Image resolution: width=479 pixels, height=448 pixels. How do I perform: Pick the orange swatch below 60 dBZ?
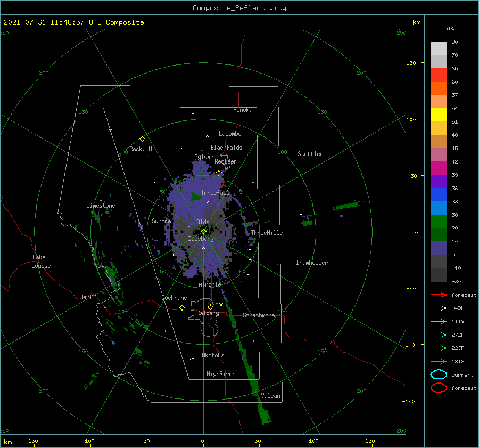[x=439, y=88]
